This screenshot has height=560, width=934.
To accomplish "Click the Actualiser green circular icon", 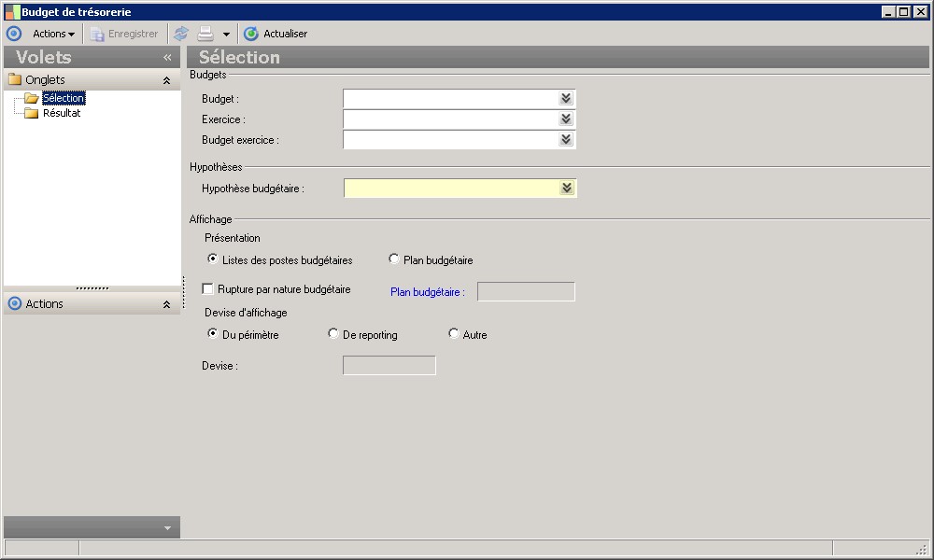I will (x=251, y=34).
